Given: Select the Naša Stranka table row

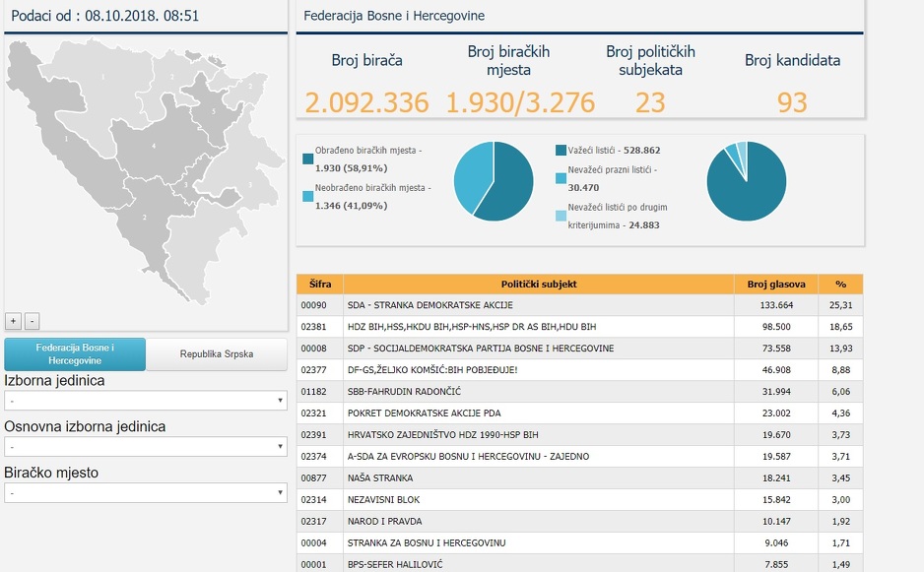Looking at the screenshot, I should (x=539, y=478).
